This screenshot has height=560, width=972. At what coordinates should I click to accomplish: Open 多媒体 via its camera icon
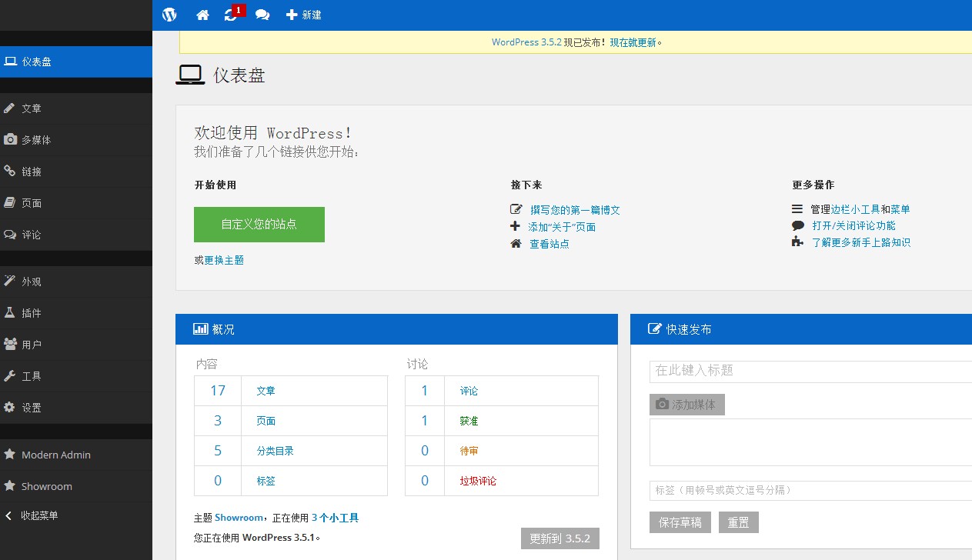[x=11, y=139]
